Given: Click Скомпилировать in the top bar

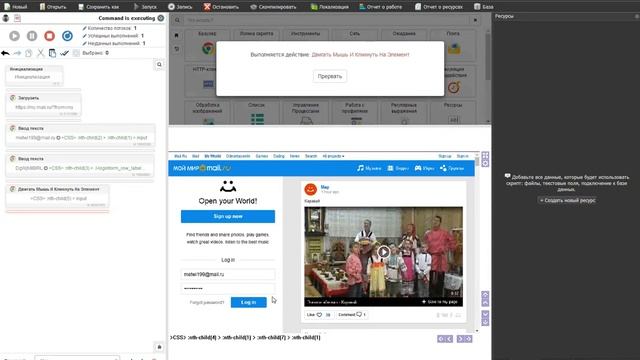Looking at the screenshot, I should 273,7.
